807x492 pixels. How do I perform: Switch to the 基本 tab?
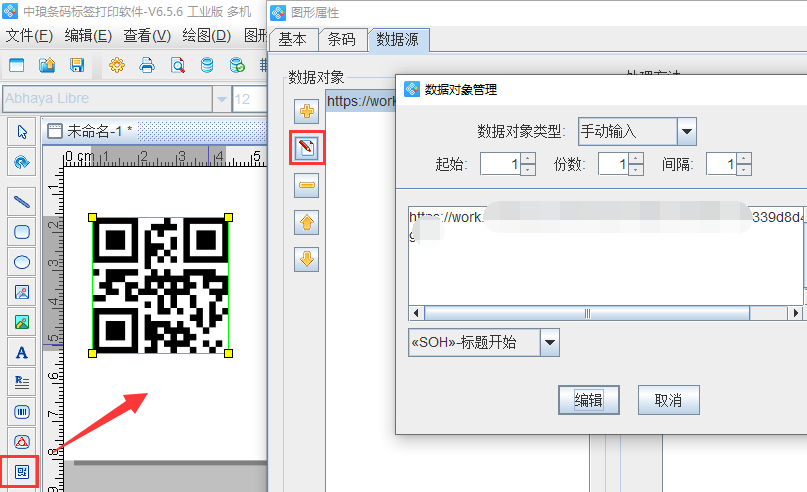(x=292, y=40)
